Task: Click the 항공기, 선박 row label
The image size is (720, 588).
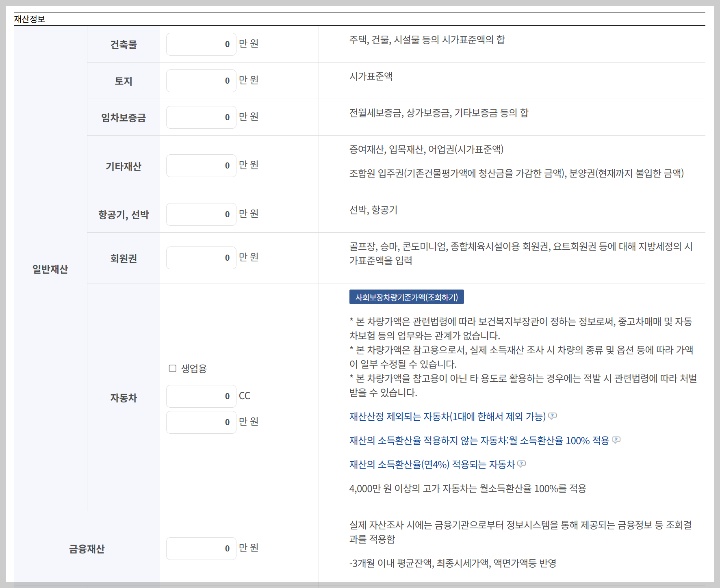Action: (124, 215)
